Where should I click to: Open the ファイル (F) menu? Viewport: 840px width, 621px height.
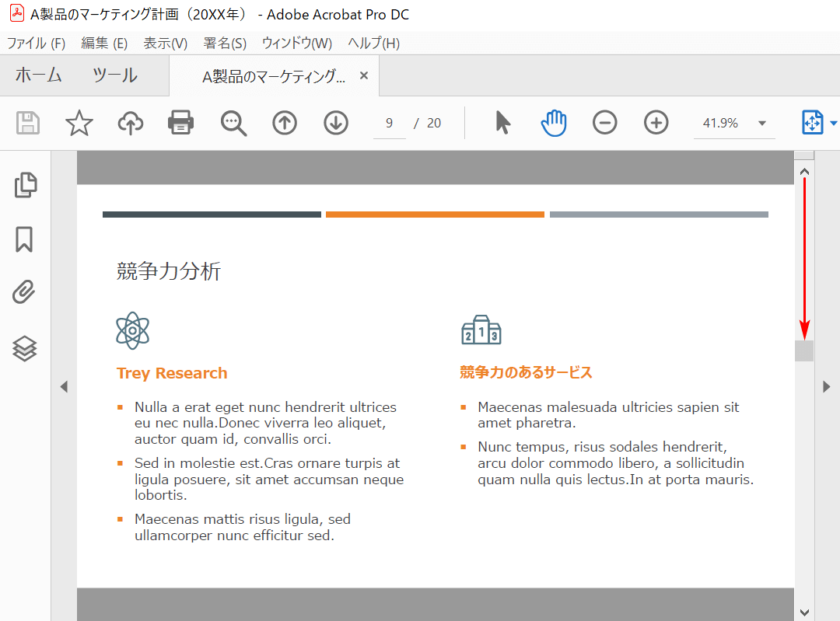[37, 44]
